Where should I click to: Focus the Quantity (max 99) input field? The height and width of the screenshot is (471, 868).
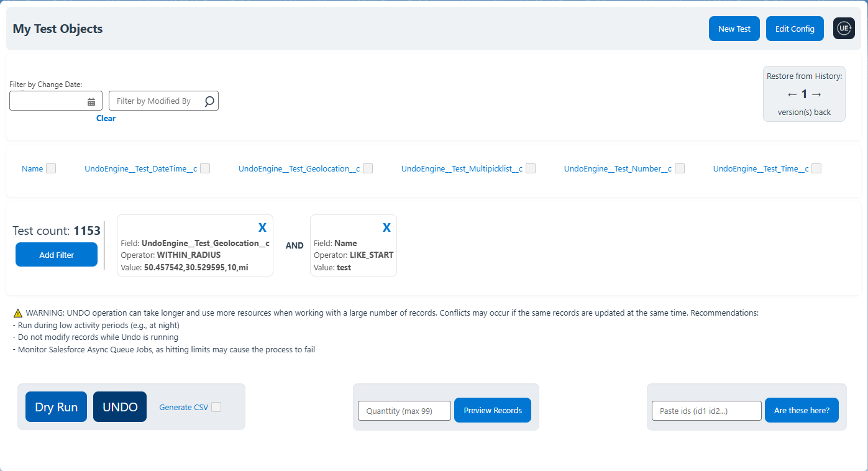pos(404,411)
